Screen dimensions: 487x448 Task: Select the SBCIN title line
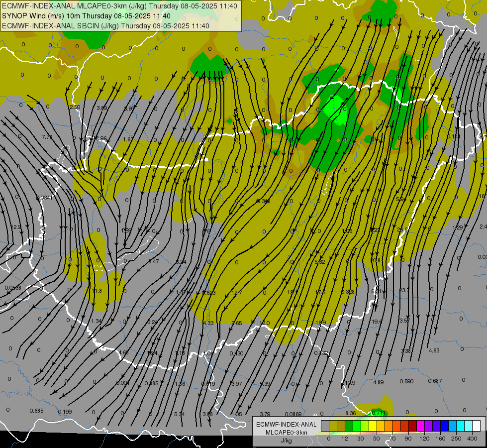tap(105, 26)
